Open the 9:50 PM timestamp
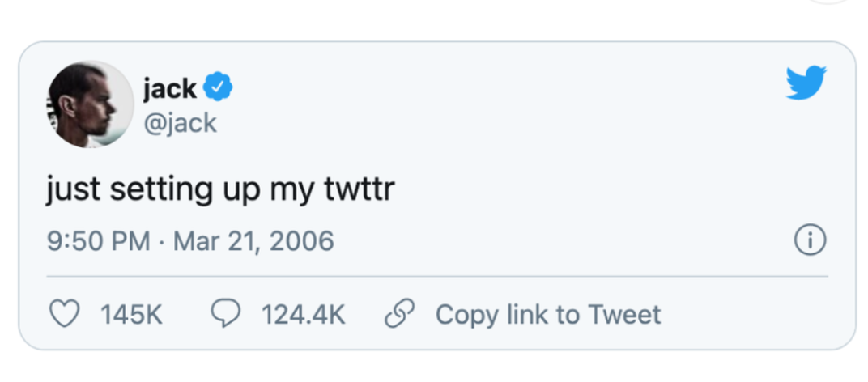 pos(99,241)
